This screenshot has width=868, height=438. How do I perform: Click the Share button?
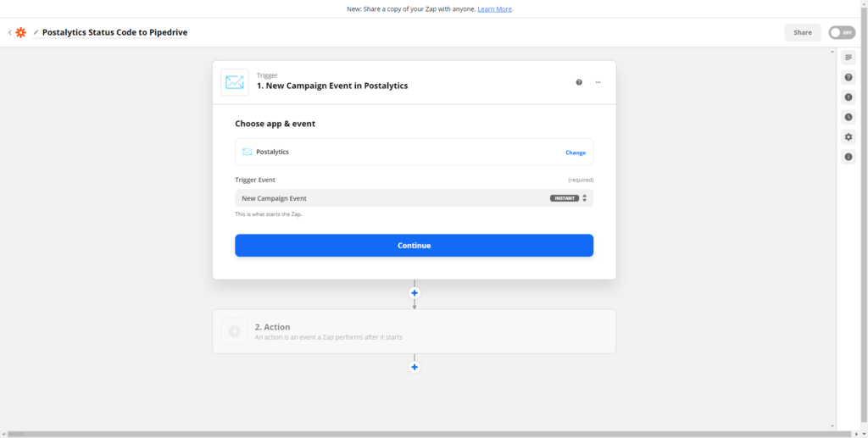803,33
